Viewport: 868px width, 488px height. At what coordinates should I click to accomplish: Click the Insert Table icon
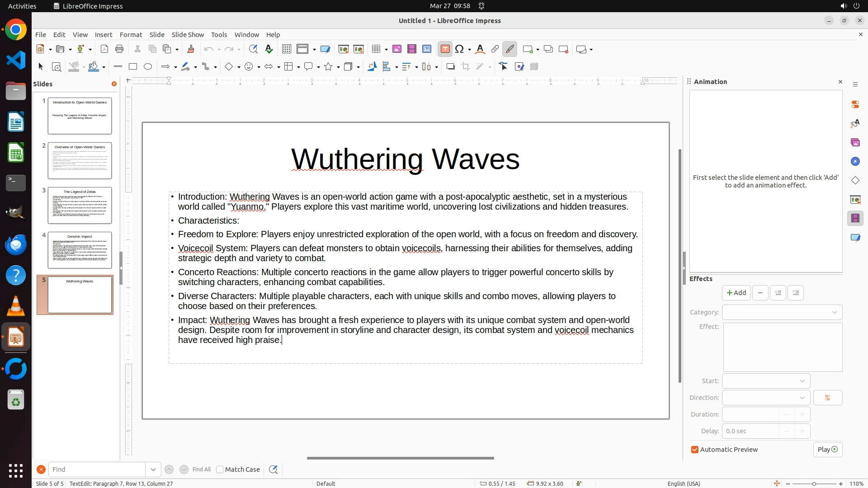point(376,49)
